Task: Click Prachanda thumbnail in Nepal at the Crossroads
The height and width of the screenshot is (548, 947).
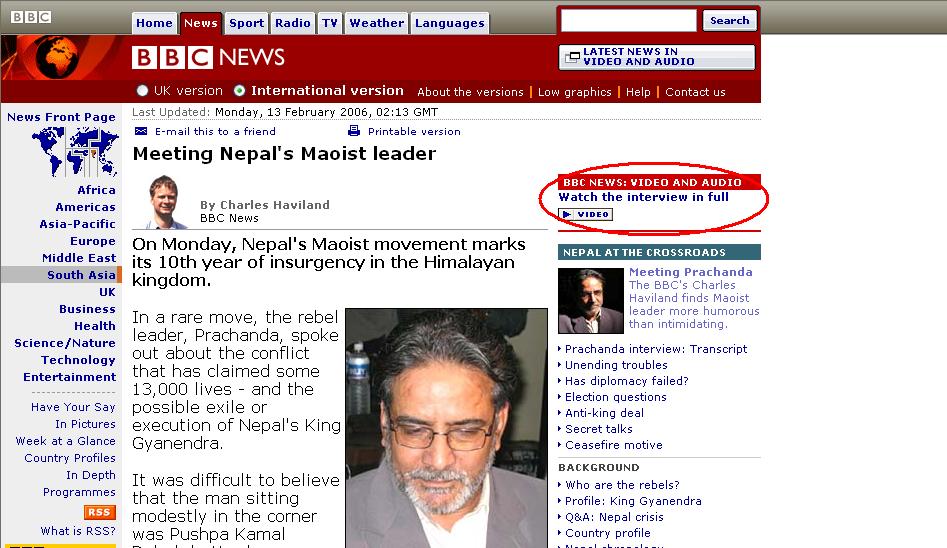Action: [590, 301]
